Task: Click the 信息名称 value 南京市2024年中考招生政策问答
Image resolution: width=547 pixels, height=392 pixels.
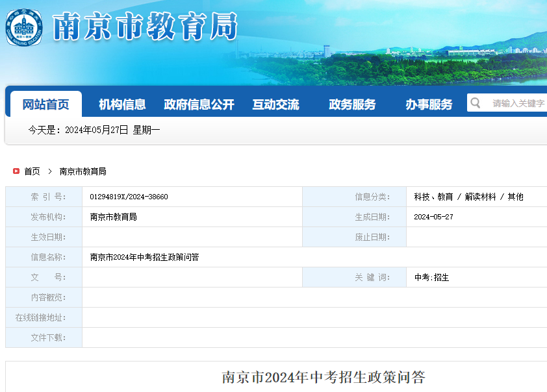Action: coord(144,257)
